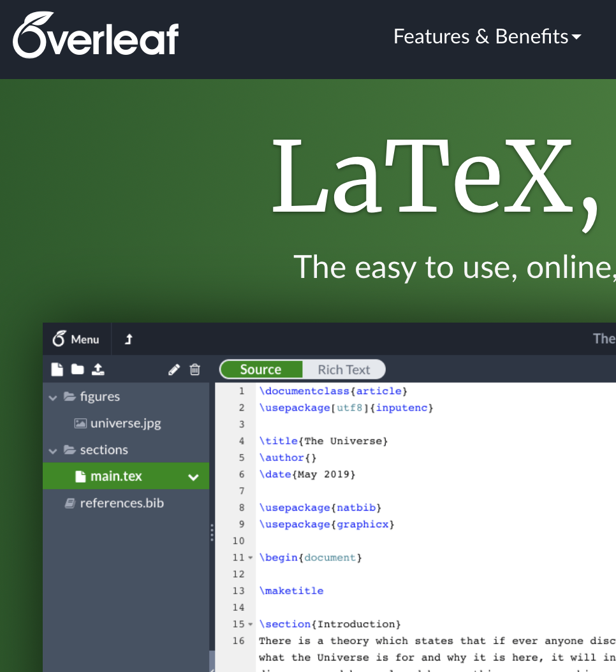Click the book icon beside references.bib
Screen dimensions: 616x672
click(x=70, y=503)
